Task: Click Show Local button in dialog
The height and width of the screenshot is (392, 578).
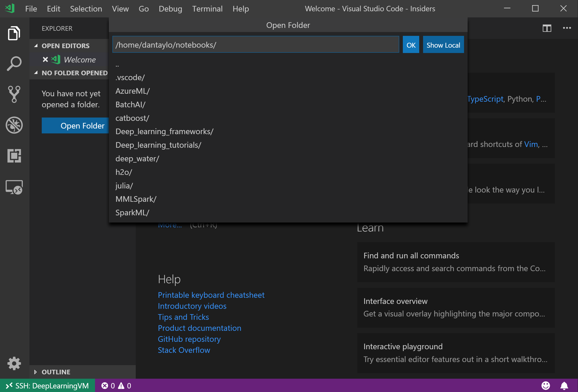Action: tap(443, 45)
